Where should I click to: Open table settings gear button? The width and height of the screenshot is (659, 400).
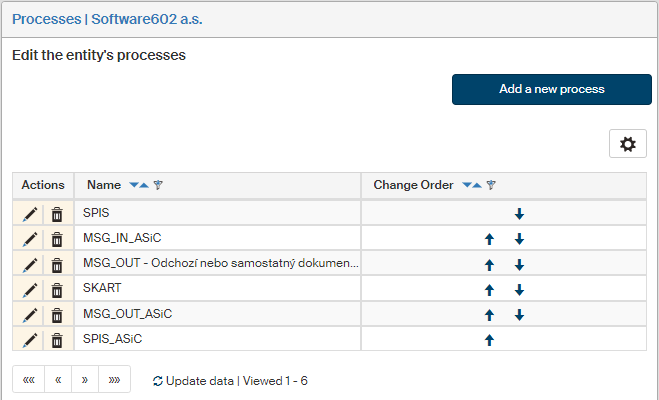[628, 144]
